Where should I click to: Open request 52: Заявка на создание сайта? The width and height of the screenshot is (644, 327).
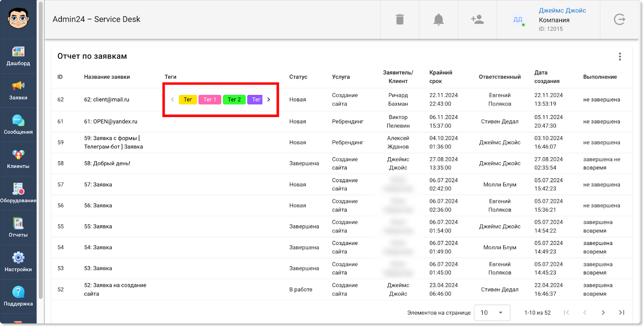[x=115, y=290]
